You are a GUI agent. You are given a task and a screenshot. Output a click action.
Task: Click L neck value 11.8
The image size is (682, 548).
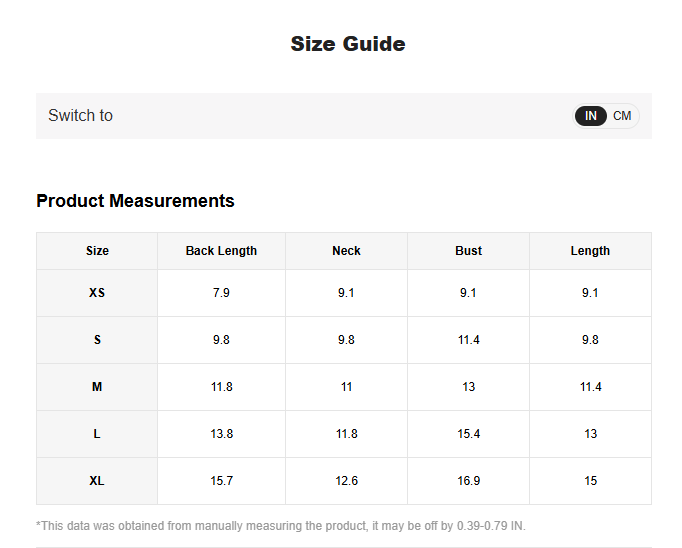[x=346, y=434]
